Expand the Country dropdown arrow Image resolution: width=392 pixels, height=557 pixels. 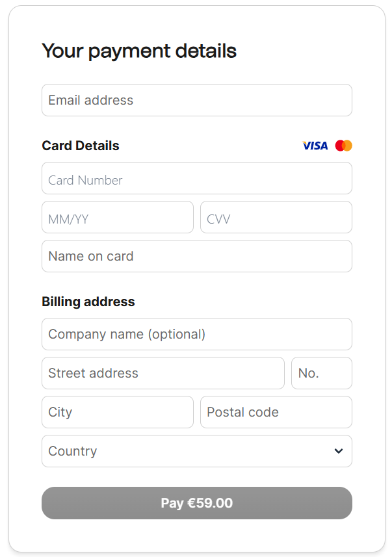pyautogui.click(x=338, y=451)
